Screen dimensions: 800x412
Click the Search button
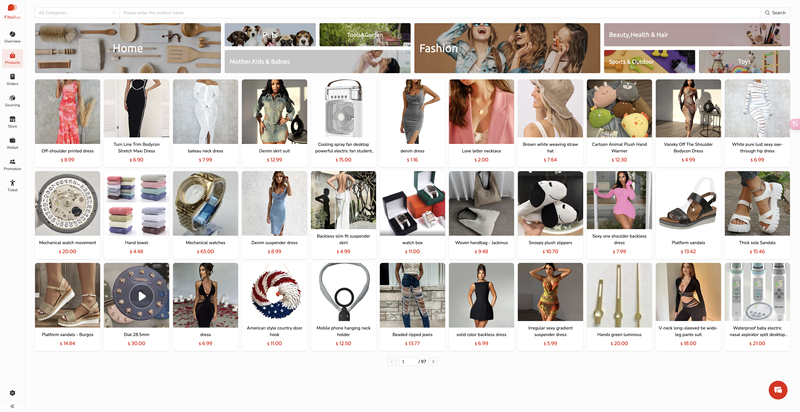pyautogui.click(x=775, y=13)
